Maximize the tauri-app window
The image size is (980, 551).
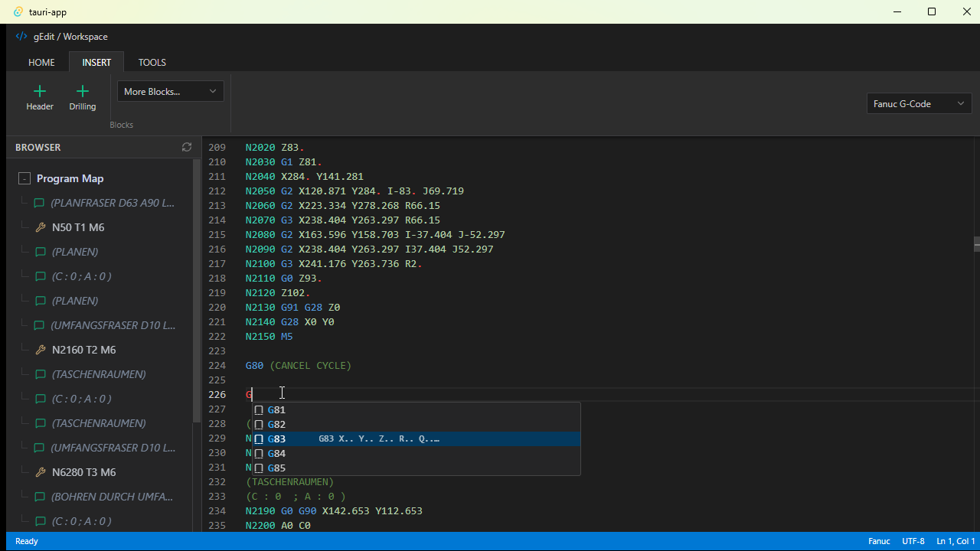932,11
